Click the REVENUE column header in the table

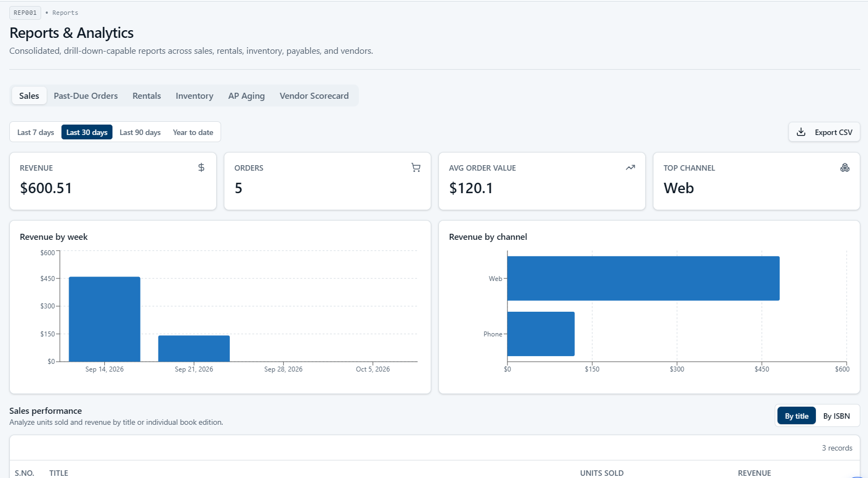754,473
